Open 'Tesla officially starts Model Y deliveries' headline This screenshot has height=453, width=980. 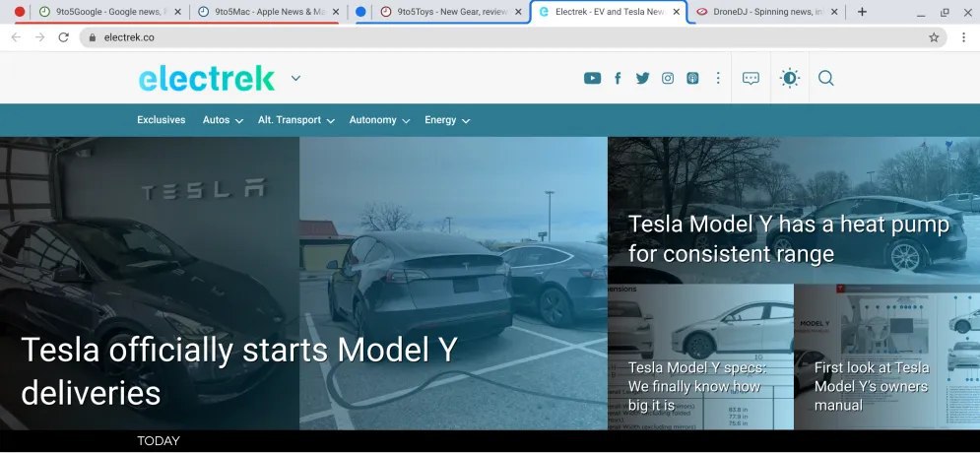239,370
